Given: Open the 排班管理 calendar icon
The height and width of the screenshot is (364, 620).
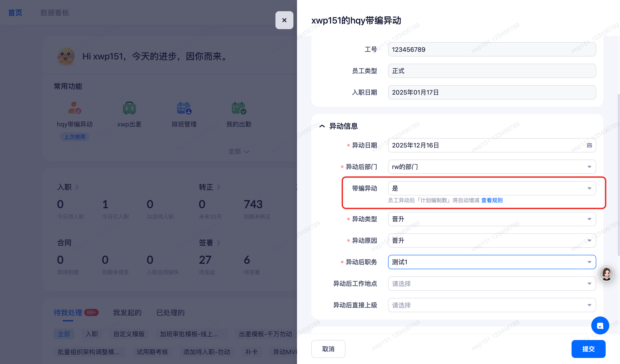Looking at the screenshot, I should click(x=184, y=108).
